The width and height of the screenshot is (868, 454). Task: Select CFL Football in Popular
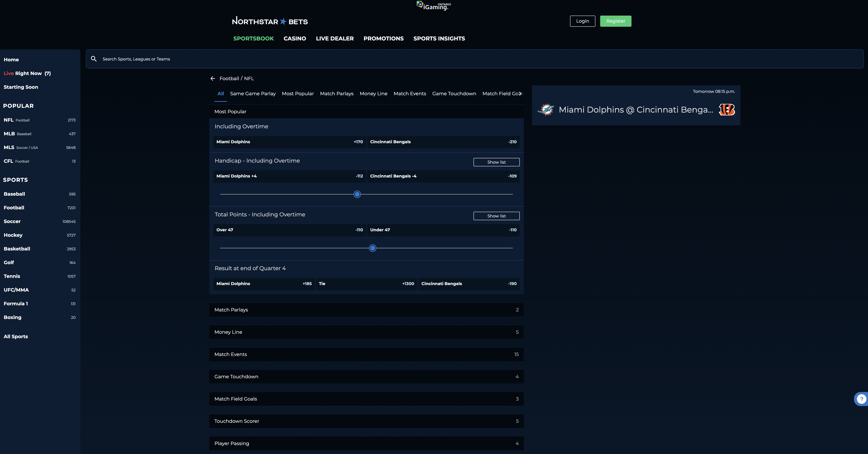[x=40, y=161]
